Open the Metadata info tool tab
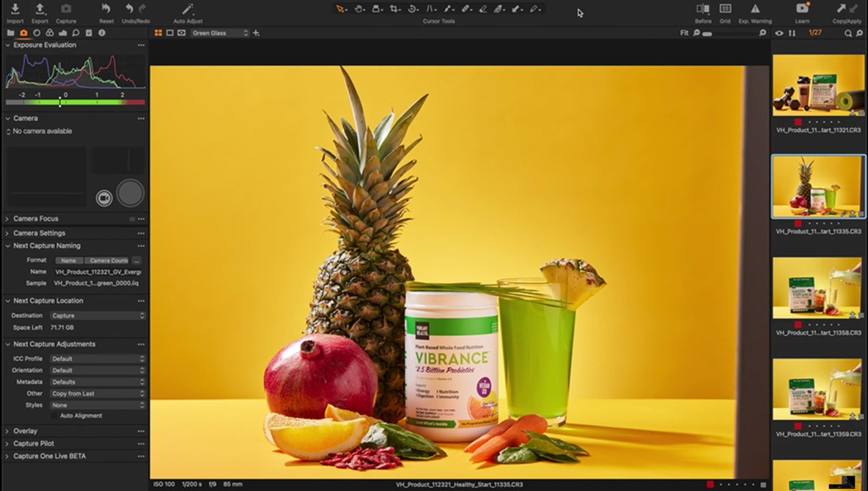The width and height of the screenshot is (868, 491). coord(102,33)
